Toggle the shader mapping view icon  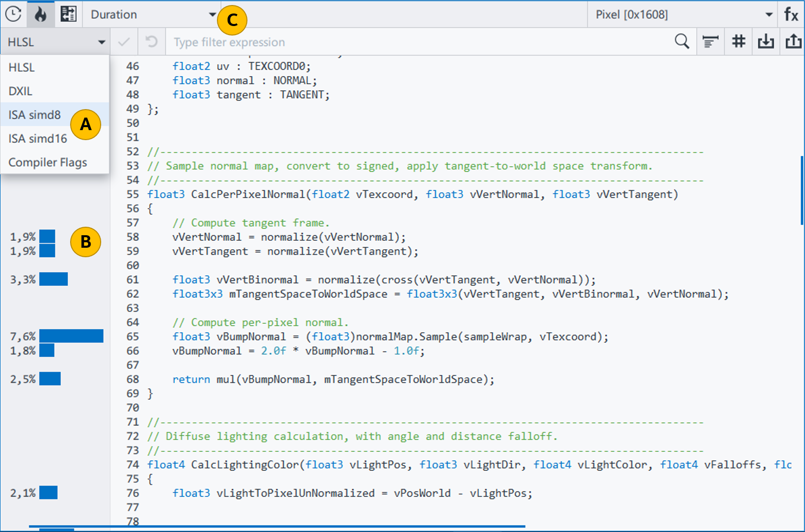(x=68, y=14)
